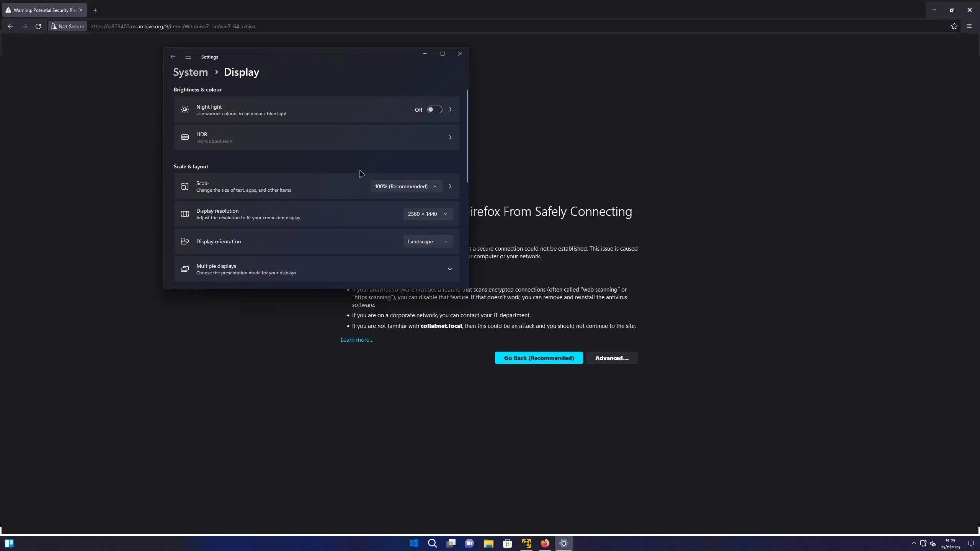The image size is (980, 551).
Task: Open a new Firefox tab
Action: point(95,10)
